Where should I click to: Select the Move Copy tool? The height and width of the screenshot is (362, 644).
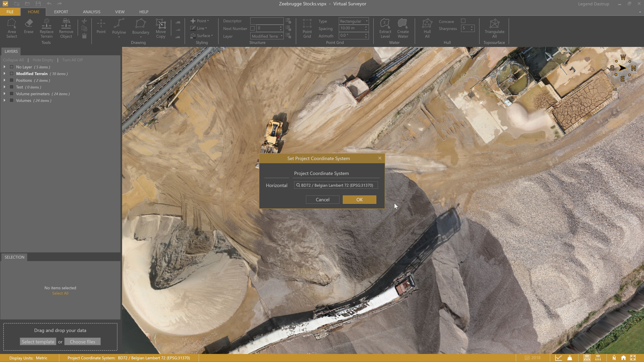pyautogui.click(x=160, y=28)
